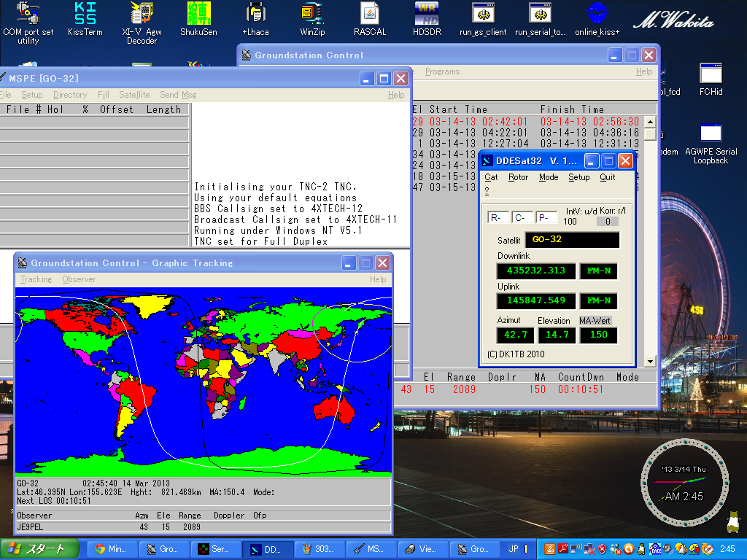Open the Fill menu in MSPE
747x560 pixels.
(x=104, y=95)
